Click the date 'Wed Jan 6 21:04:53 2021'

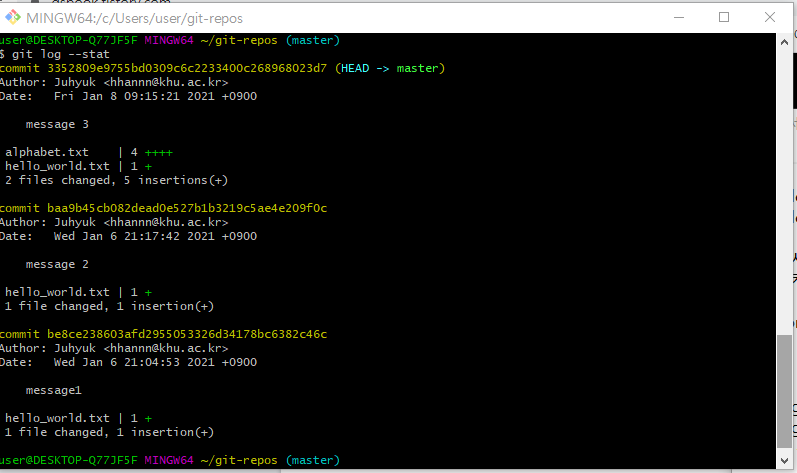134,362
